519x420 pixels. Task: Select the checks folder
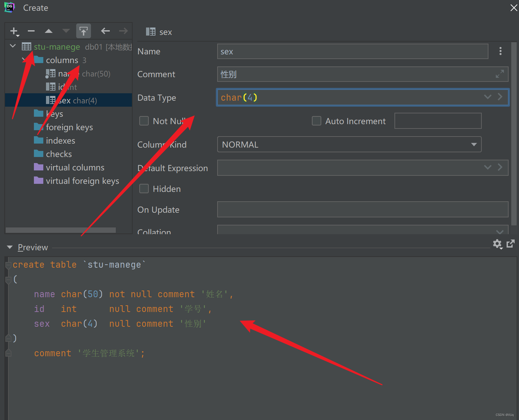coord(59,154)
